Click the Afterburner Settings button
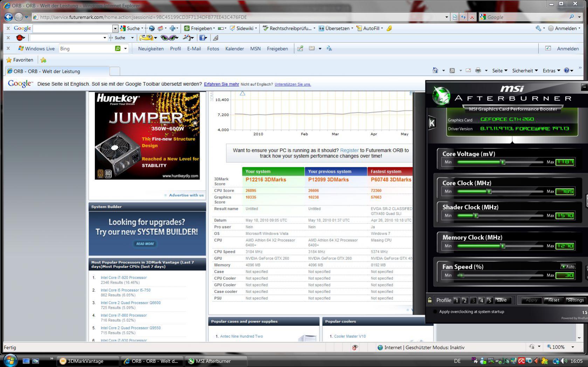Screen dimensions: 588x367 (x=576, y=300)
